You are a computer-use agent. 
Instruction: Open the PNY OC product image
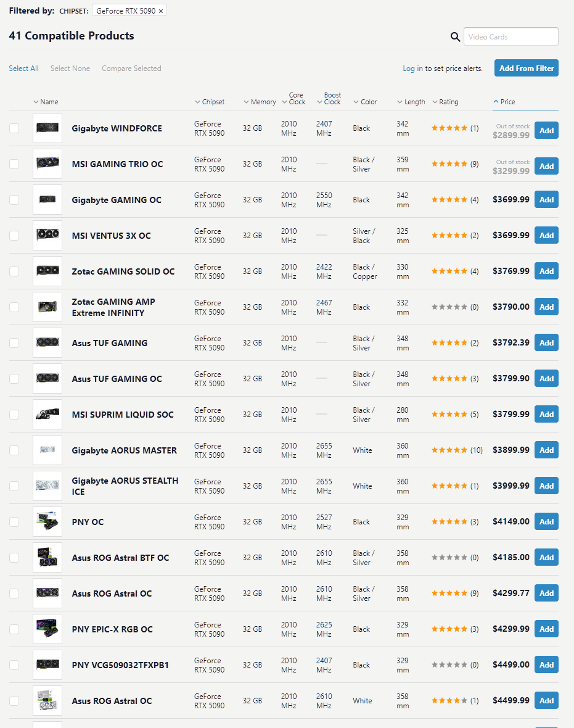[x=47, y=522]
